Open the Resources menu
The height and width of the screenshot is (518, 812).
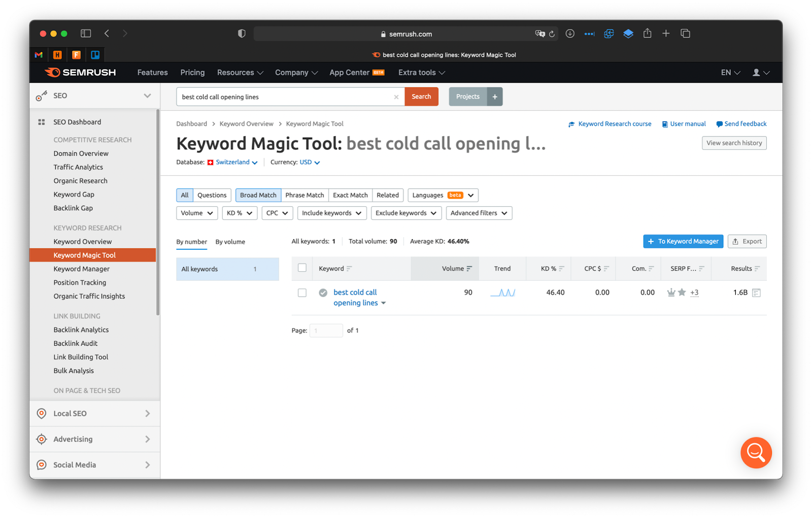click(x=240, y=73)
